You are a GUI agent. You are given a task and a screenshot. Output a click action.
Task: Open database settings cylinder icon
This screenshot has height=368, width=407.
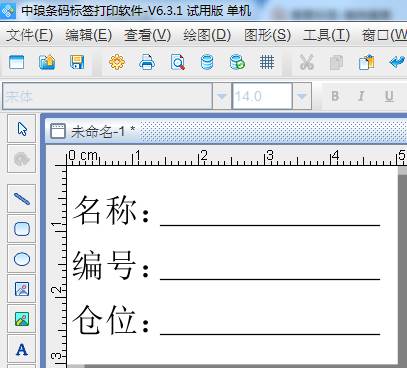tap(207, 62)
